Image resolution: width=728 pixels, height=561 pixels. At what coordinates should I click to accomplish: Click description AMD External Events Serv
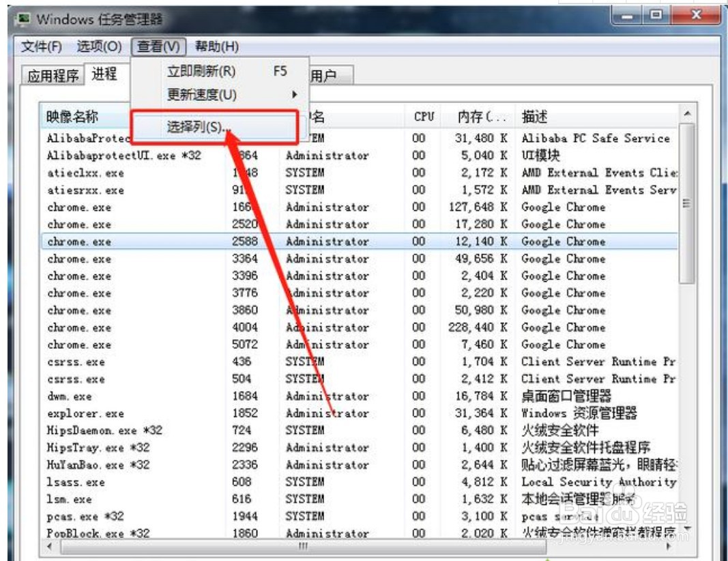598,190
